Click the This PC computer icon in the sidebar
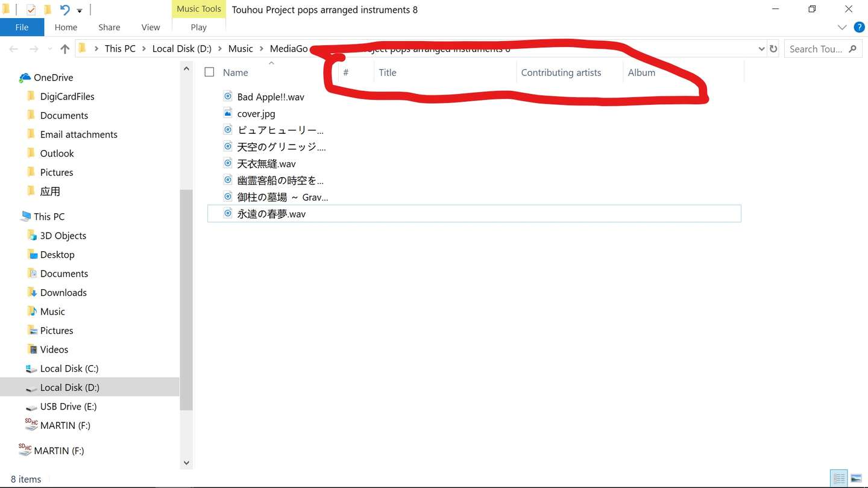868x488 pixels. click(x=25, y=216)
